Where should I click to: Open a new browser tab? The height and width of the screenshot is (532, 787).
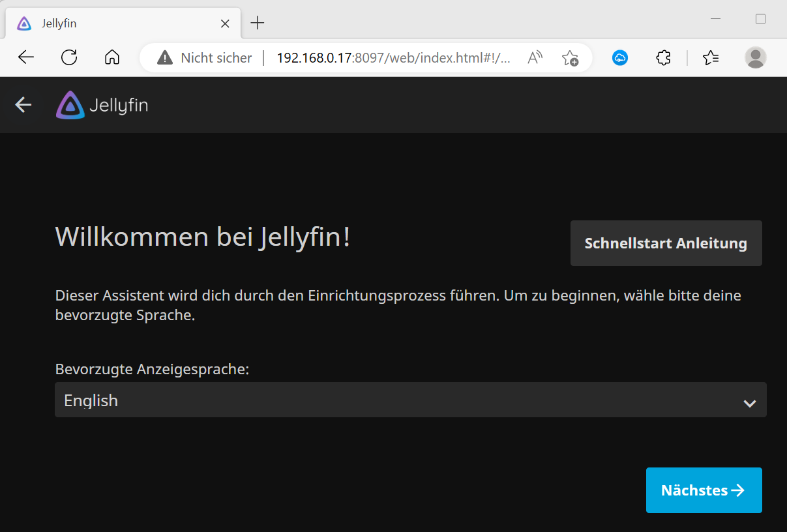pyautogui.click(x=258, y=23)
